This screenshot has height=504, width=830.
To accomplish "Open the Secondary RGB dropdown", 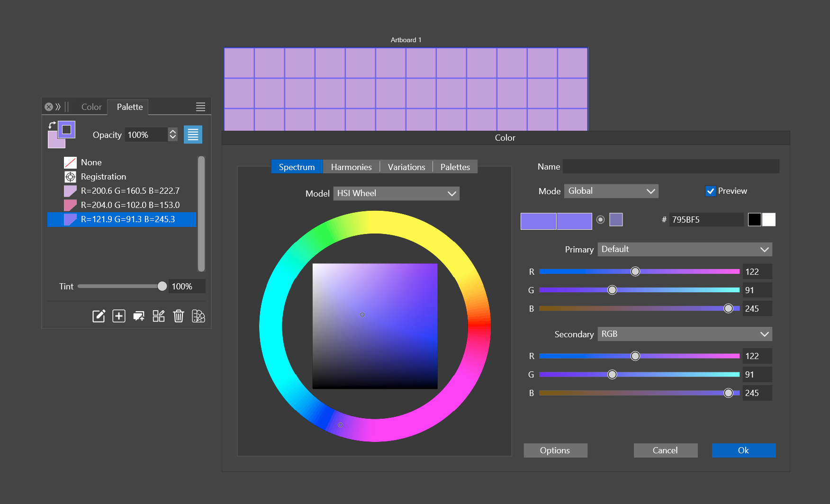I will click(x=684, y=334).
